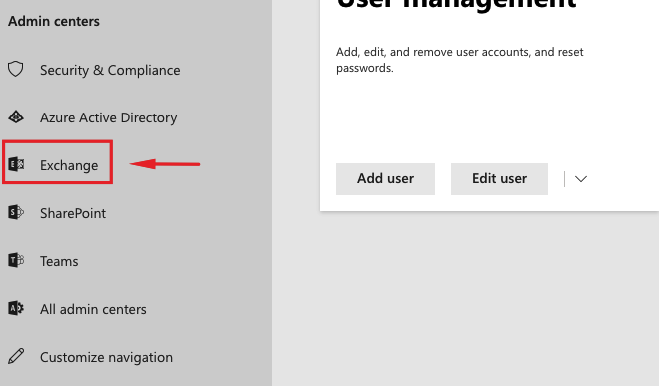Show All admin centers
The height and width of the screenshot is (386, 659).
click(93, 309)
